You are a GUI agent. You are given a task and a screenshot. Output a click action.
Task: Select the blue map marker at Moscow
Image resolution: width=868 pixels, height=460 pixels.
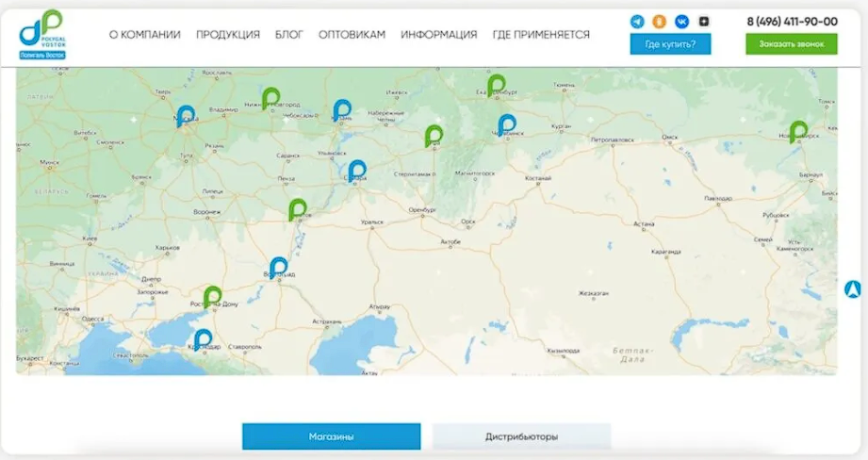186,114
